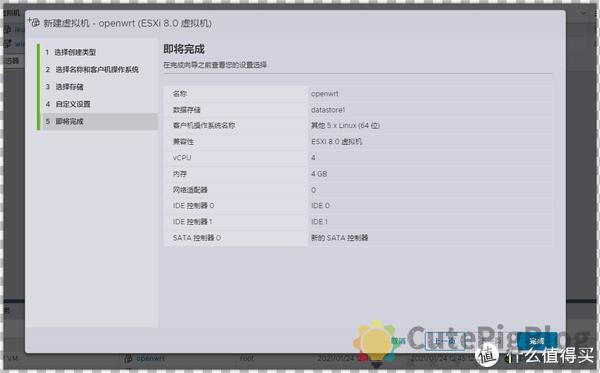Select the 兼容性 ESXi 8.0 虚拟机 row
Screen dimensions: 600x373
358,142
